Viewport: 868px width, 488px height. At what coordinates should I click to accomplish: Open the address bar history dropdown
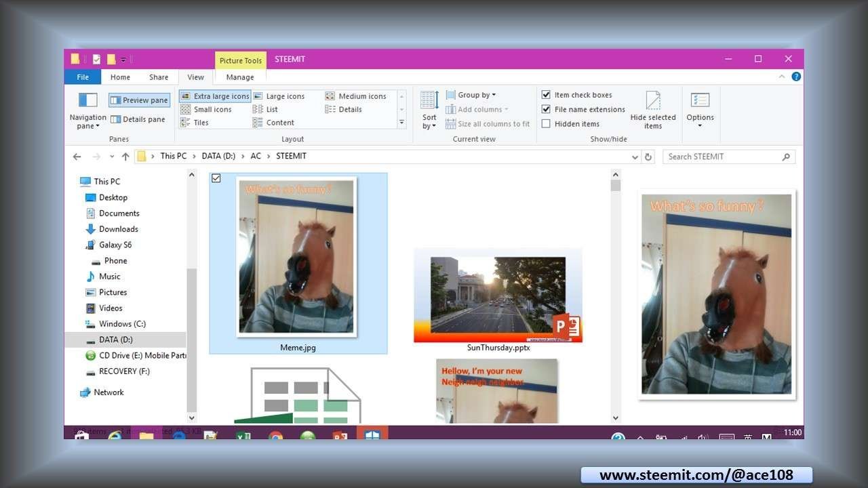tap(635, 157)
